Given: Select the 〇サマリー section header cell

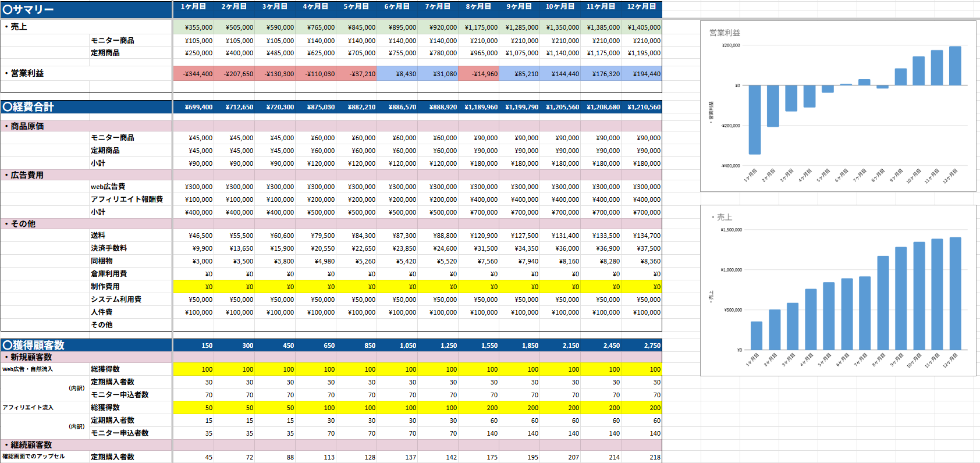Looking at the screenshot, I should click(x=86, y=9).
